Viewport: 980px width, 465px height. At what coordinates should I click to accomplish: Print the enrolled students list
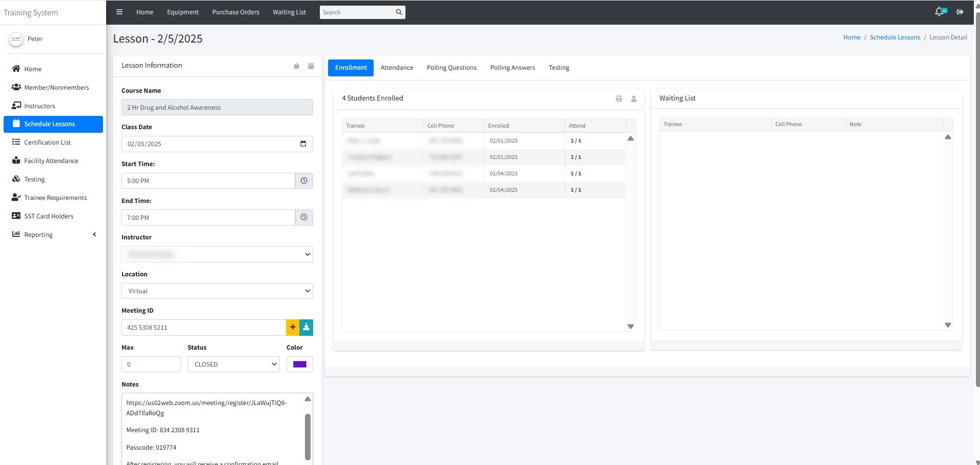pos(619,98)
